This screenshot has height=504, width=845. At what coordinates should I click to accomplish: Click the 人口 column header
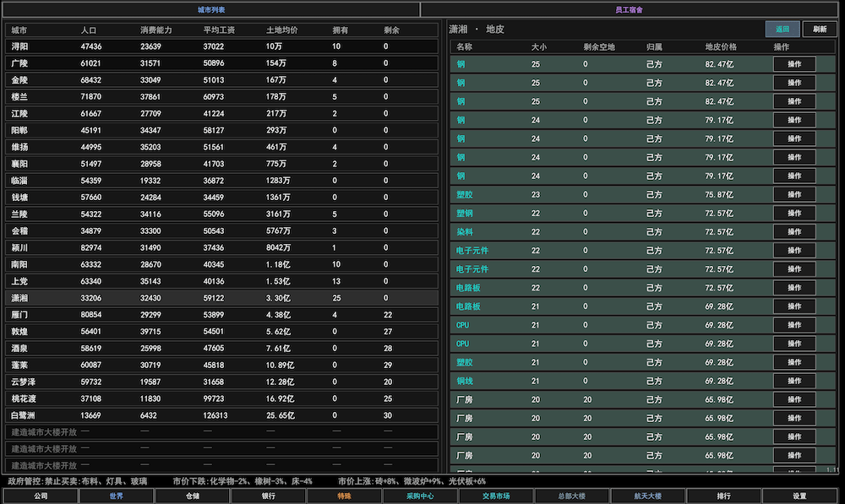[x=89, y=30]
